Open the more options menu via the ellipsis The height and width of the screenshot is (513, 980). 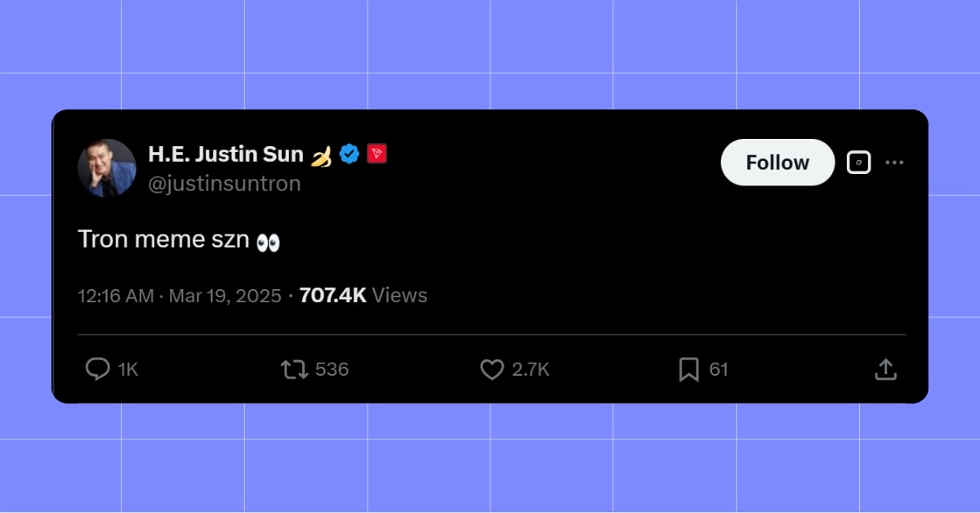point(895,162)
